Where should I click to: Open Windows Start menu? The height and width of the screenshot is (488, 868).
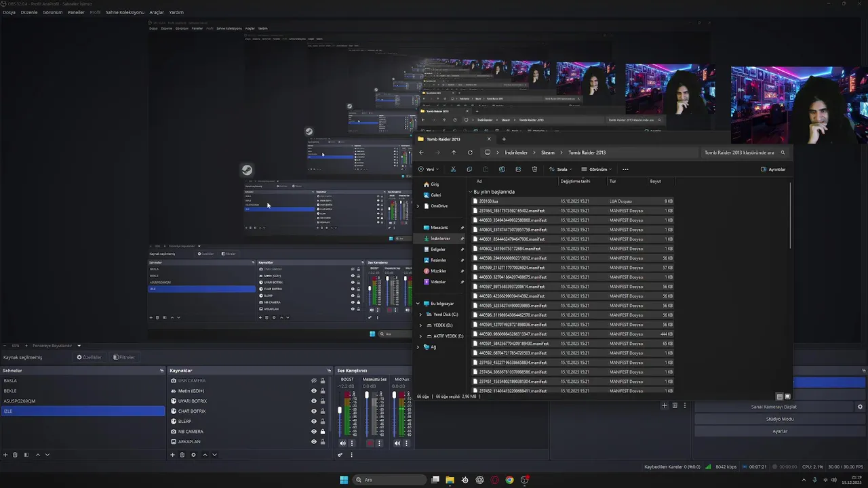(344, 480)
